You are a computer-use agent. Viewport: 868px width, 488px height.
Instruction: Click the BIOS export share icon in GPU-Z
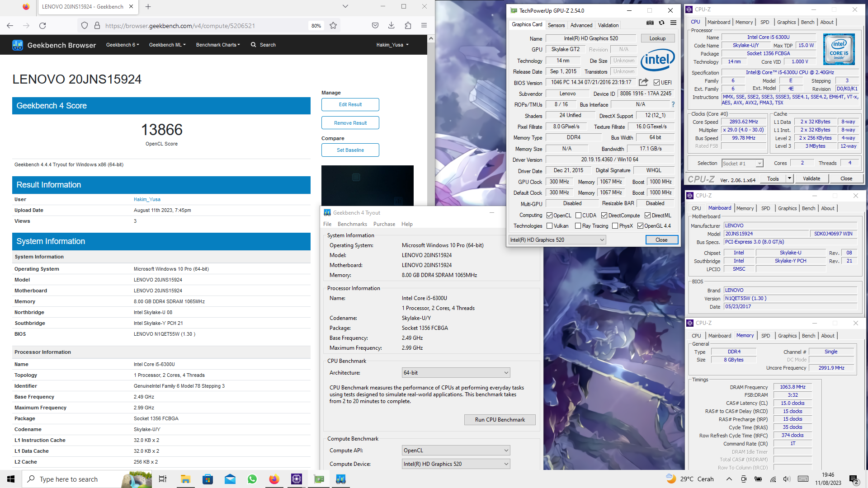pos(643,82)
